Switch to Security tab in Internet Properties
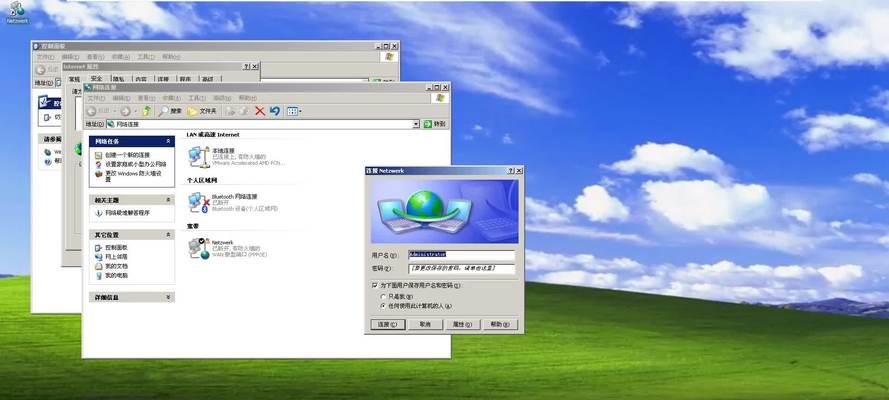This screenshot has height=400, width=889. pos(97,79)
